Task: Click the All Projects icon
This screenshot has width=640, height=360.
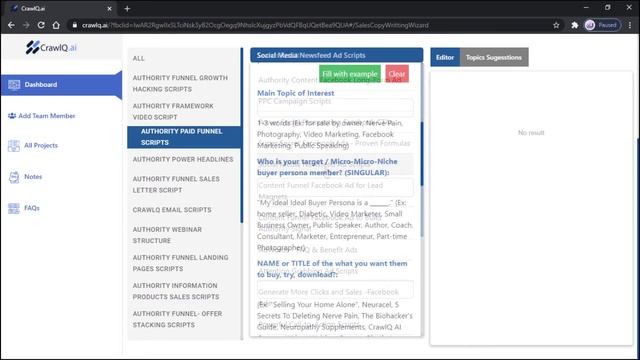Action: (13, 146)
